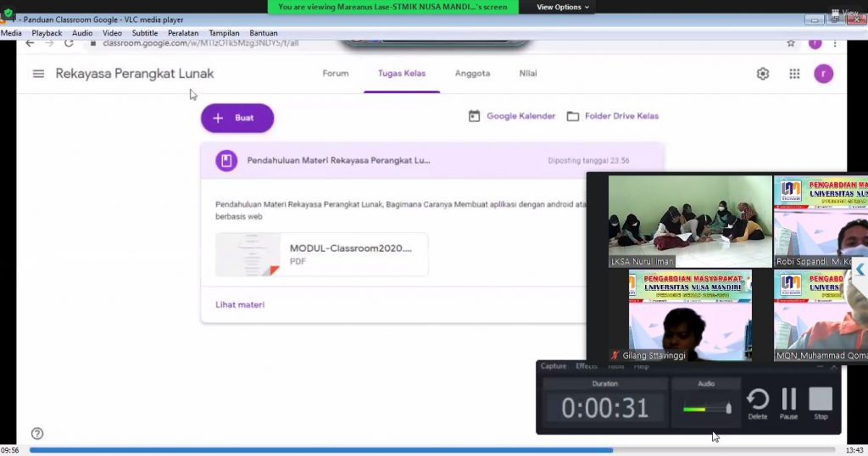The width and height of the screenshot is (868, 456).
Task: Switch to the Forum tab
Action: (336, 74)
